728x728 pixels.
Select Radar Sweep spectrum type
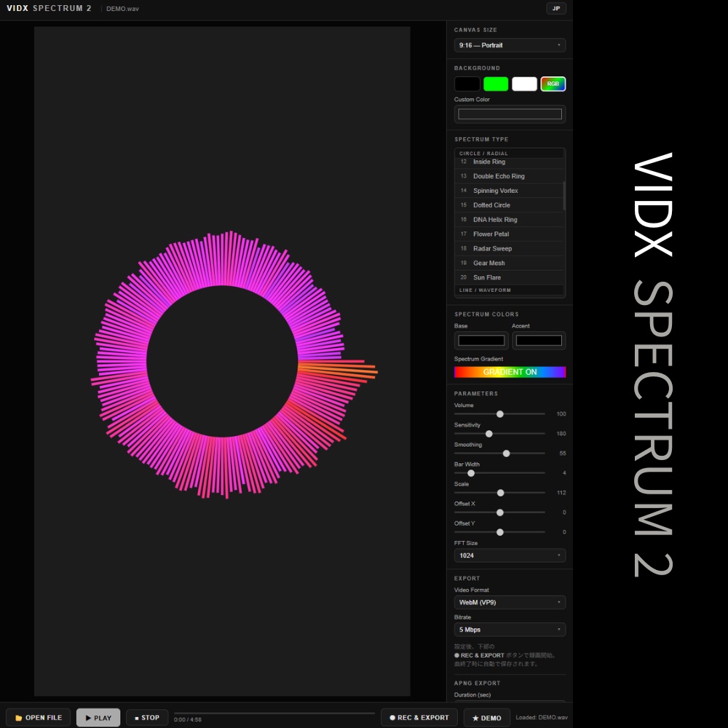(x=510, y=248)
